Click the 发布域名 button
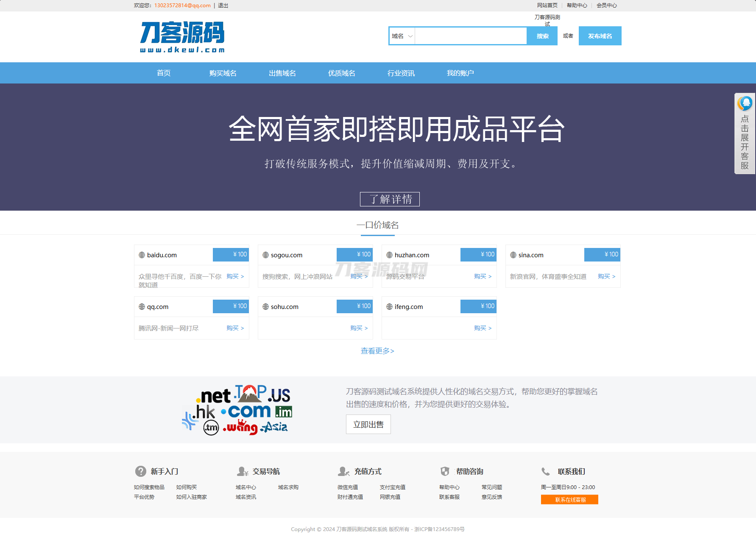The width and height of the screenshot is (756, 537). click(x=600, y=36)
